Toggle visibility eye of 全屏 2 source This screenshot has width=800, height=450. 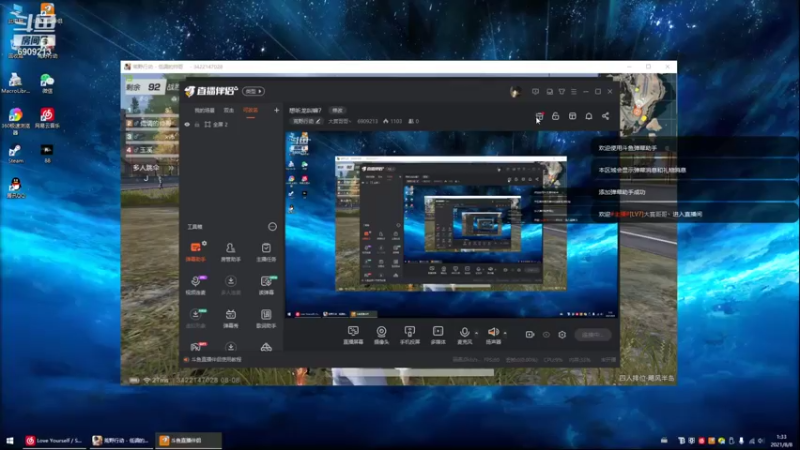(x=187, y=124)
